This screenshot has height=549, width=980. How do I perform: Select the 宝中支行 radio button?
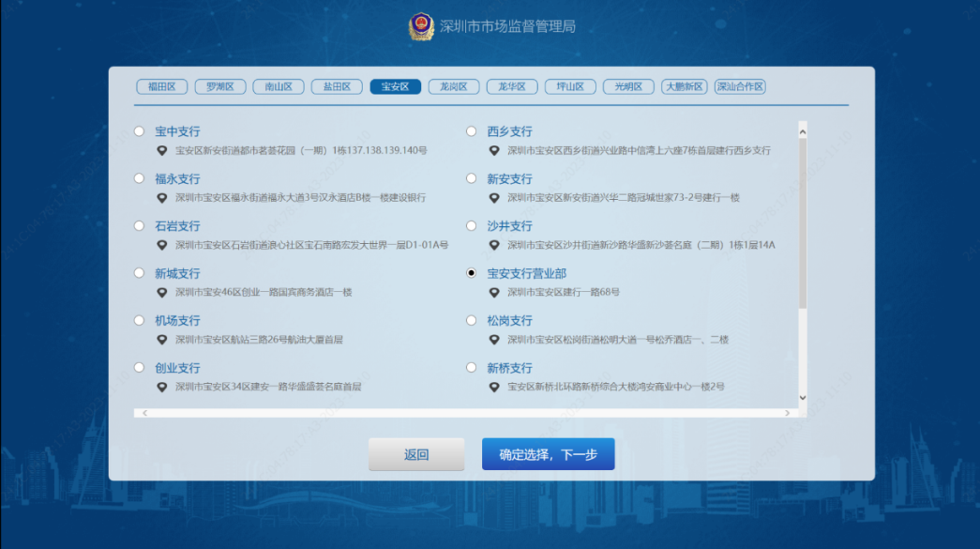pyautogui.click(x=140, y=131)
